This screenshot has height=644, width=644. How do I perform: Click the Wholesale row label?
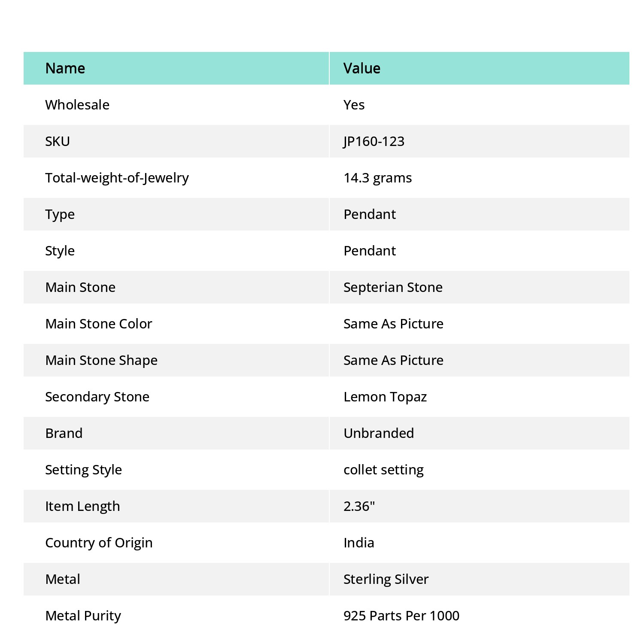(x=77, y=105)
